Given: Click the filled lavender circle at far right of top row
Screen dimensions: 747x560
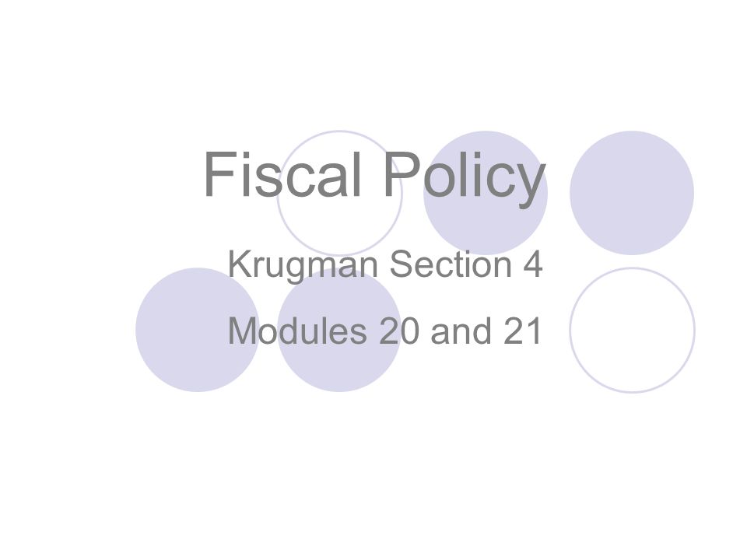Looking at the screenshot, I should (x=632, y=193).
